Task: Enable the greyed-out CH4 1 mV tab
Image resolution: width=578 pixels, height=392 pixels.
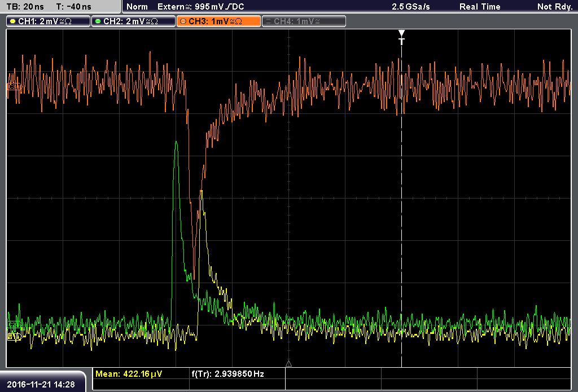Action: point(304,21)
